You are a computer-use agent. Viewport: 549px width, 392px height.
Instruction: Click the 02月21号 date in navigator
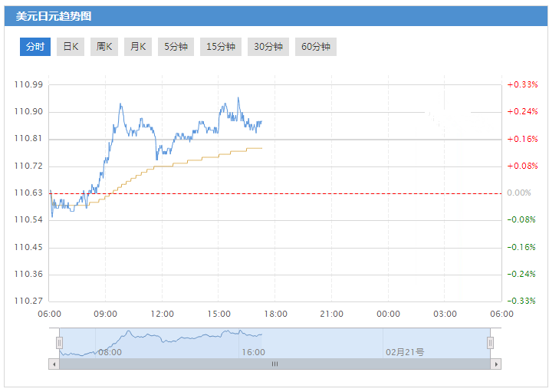pyautogui.click(x=404, y=352)
